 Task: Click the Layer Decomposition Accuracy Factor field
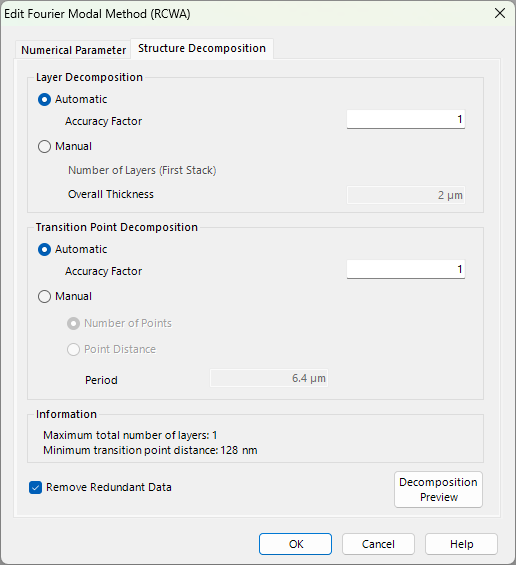click(406, 119)
